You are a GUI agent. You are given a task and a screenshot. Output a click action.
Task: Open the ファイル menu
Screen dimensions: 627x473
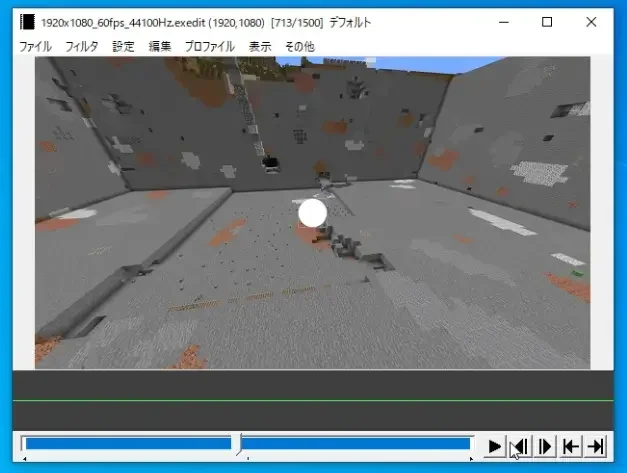click(x=36, y=46)
